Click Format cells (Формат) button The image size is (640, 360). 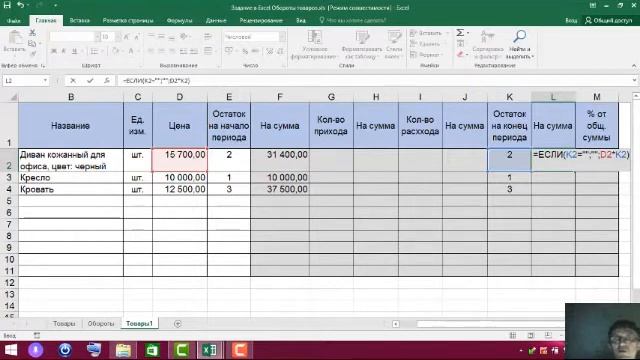point(426,54)
